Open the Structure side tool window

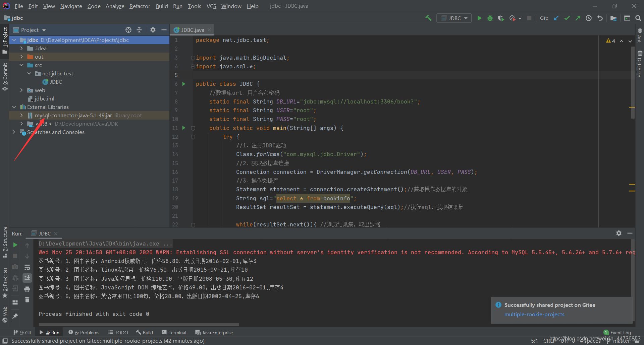click(5, 242)
